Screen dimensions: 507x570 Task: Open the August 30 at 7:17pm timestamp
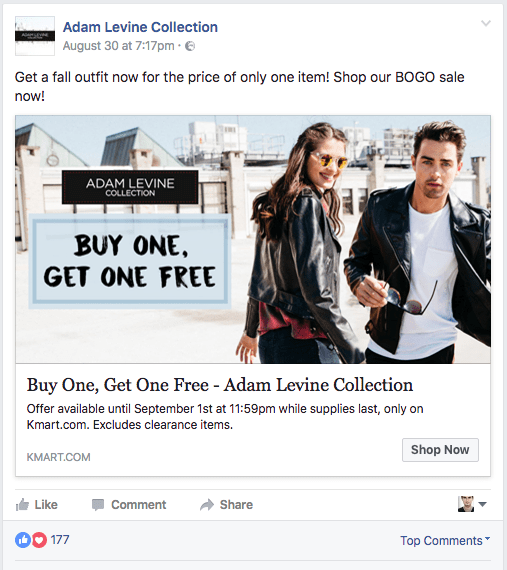click(x=118, y=46)
